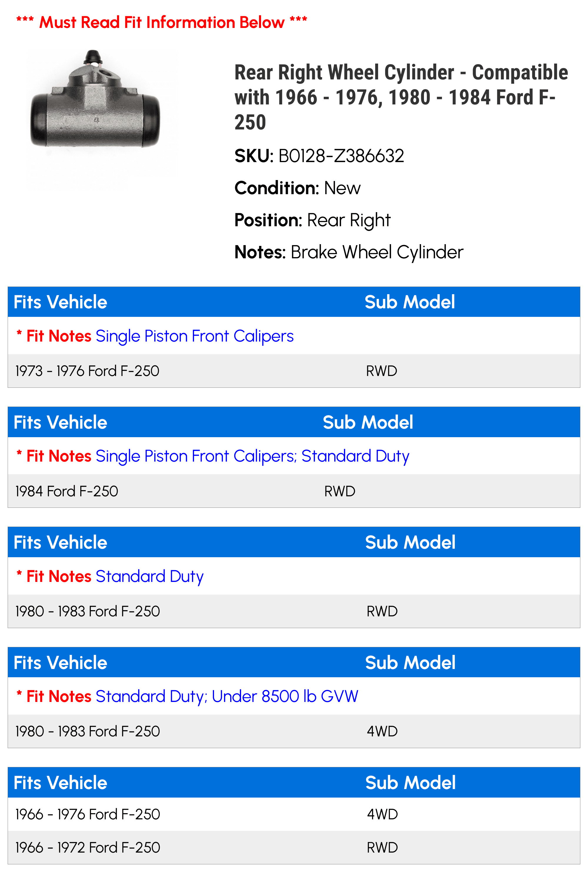
Task: Click the 1980 - 1983 Ford F-250 RWD row
Action: tap(87, 612)
